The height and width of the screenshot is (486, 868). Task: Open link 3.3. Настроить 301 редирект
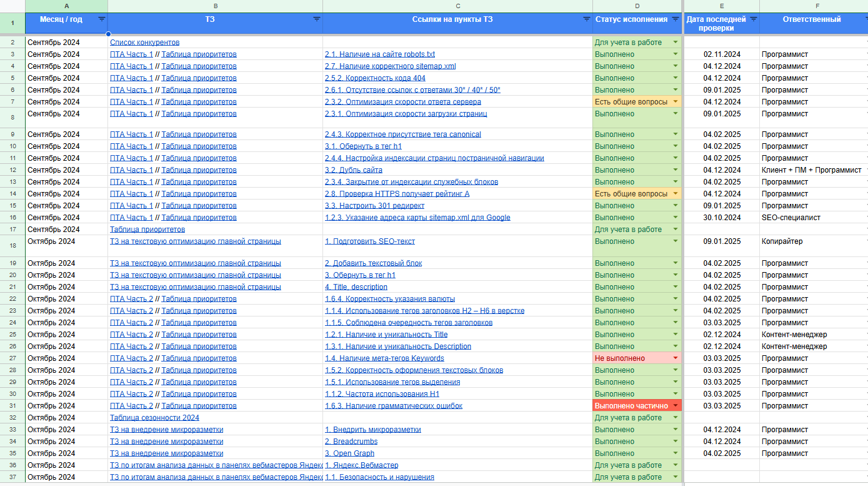pyautogui.click(x=374, y=206)
